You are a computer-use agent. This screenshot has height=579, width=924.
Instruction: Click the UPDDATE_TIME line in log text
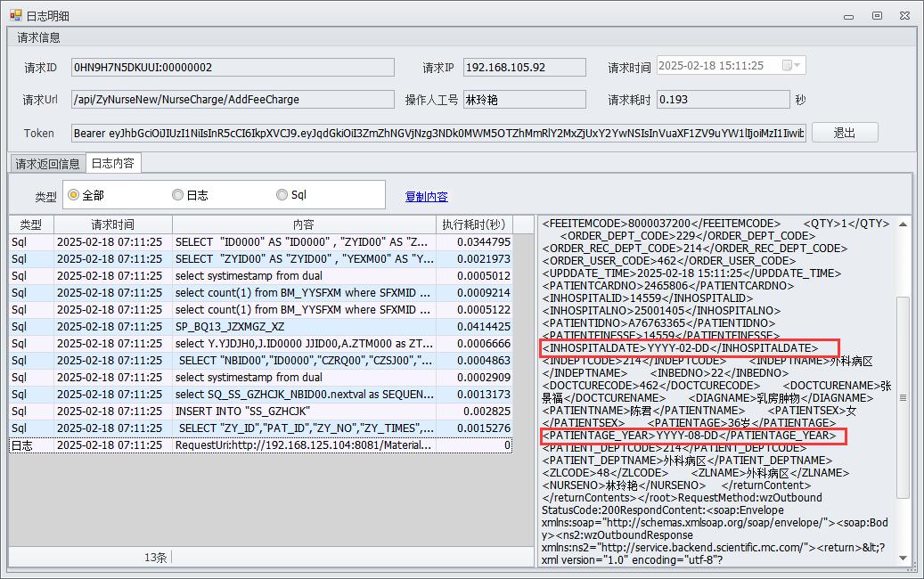coord(691,273)
